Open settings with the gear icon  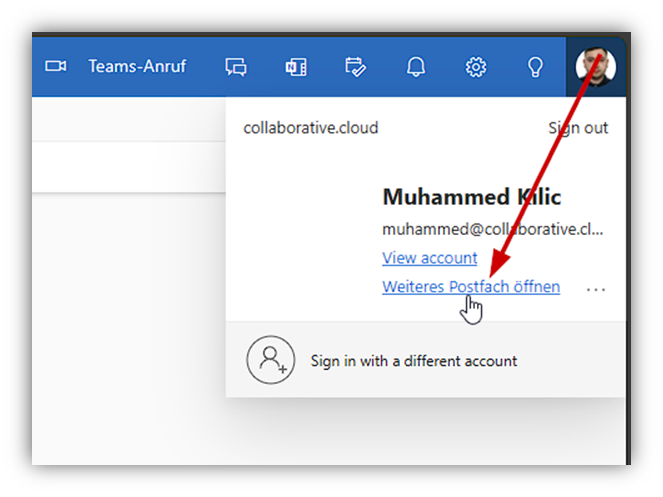(476, 67)
